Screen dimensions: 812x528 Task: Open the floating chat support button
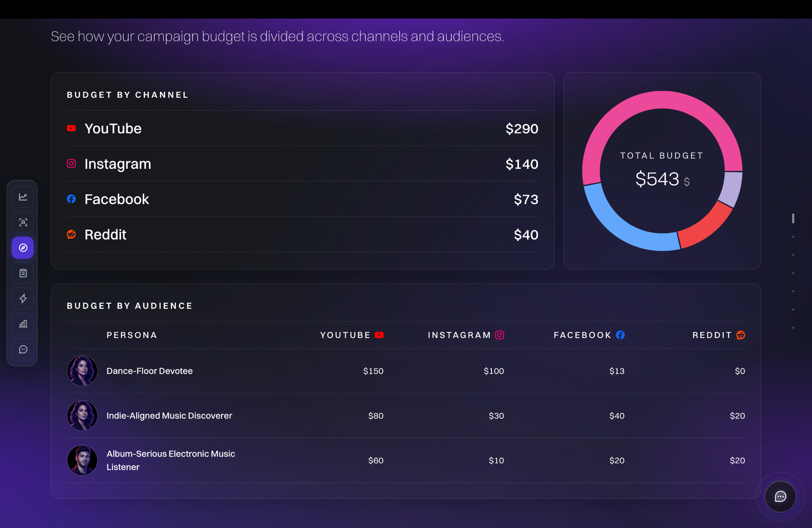pyautogui.click(x=780, y=497)
